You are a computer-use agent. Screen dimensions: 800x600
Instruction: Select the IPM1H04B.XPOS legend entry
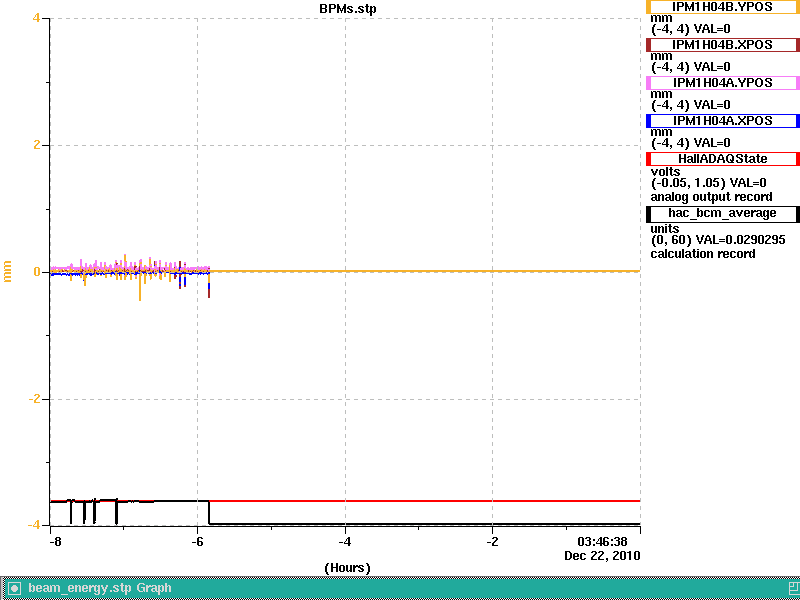[722, 45]
